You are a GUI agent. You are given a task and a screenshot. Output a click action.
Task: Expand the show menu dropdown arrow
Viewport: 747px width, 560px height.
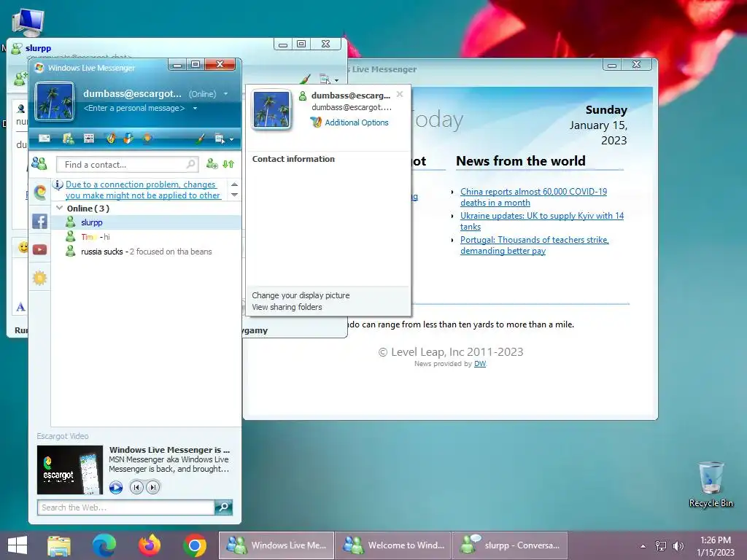231,139
